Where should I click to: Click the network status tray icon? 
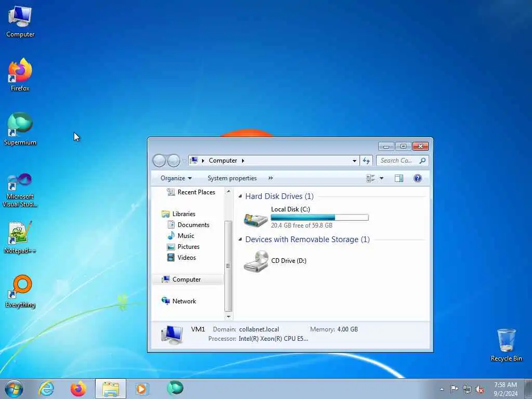pos(467,390)
